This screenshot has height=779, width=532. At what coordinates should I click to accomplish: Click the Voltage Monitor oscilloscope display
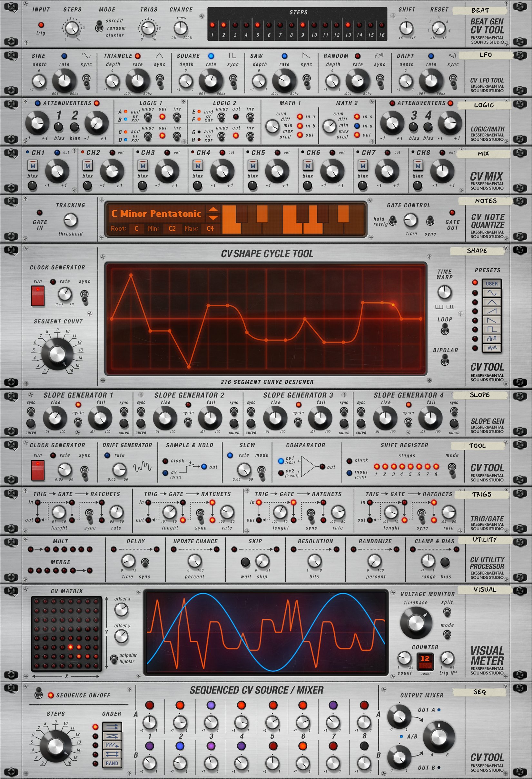point(266,632)
